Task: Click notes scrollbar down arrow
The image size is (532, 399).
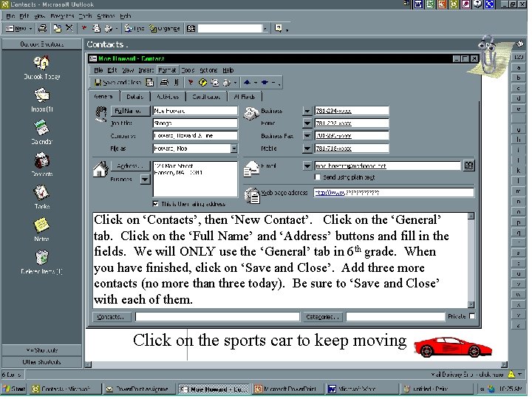Action: [471, 304]
